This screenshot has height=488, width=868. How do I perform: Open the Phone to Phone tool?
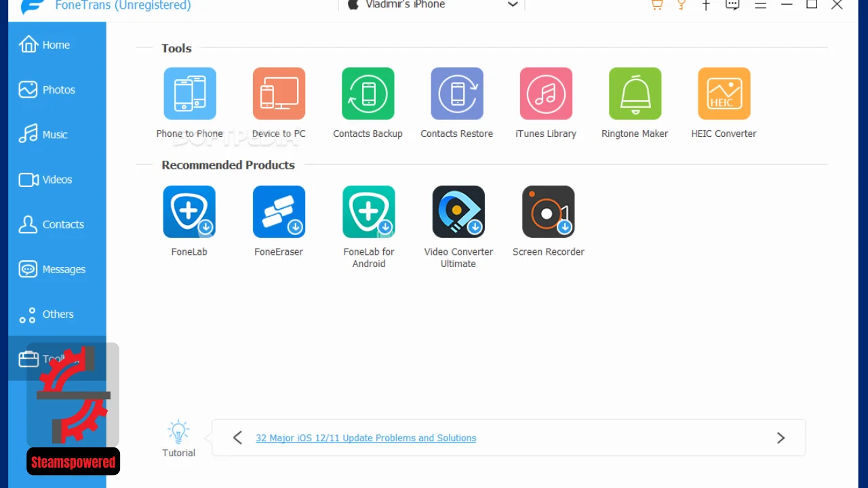tap(190, 94)
